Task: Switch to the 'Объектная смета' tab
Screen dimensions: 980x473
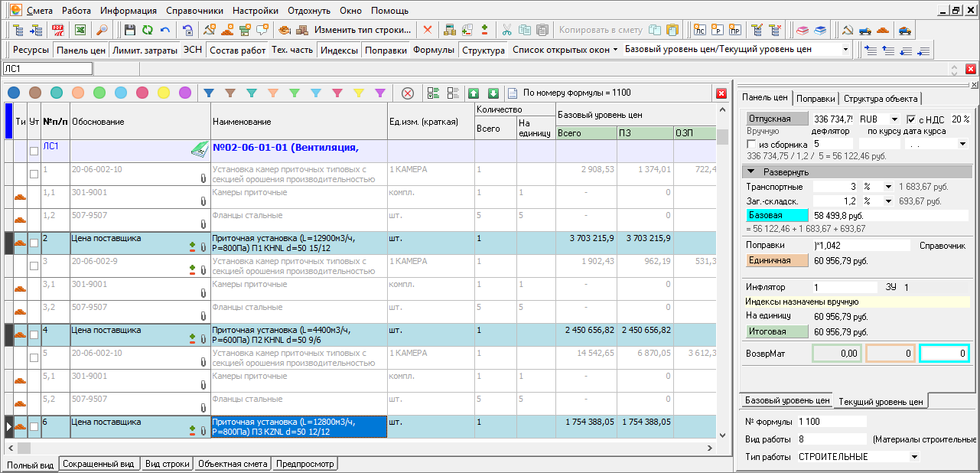Action: [x=232, y=464]
